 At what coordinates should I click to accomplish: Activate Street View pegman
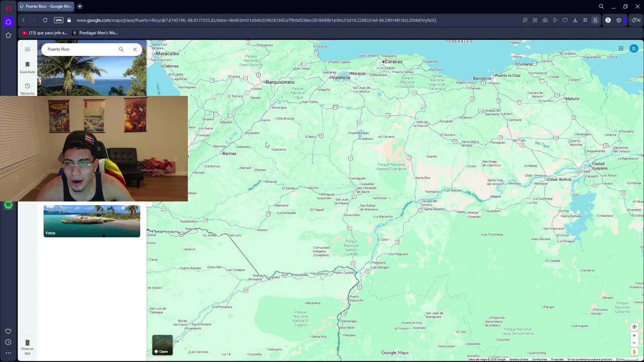(x=634, y=352)
